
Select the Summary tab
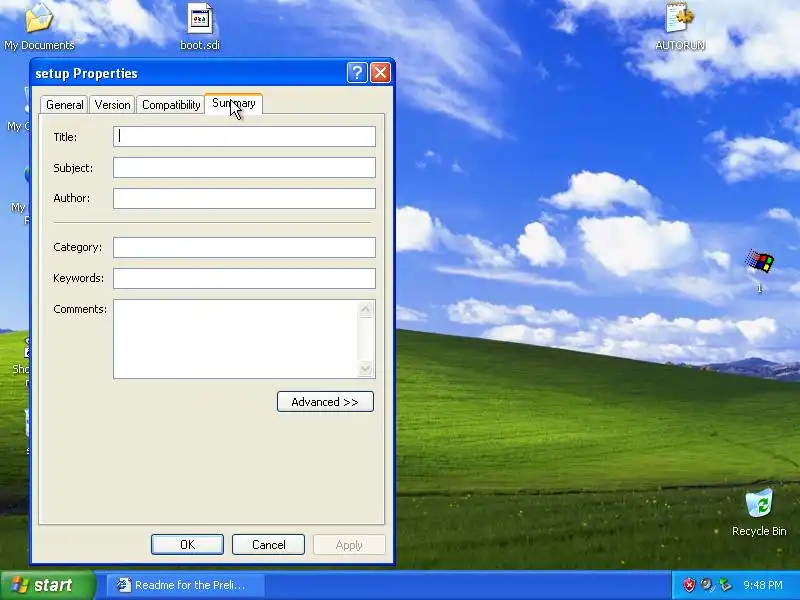(234, 104)
